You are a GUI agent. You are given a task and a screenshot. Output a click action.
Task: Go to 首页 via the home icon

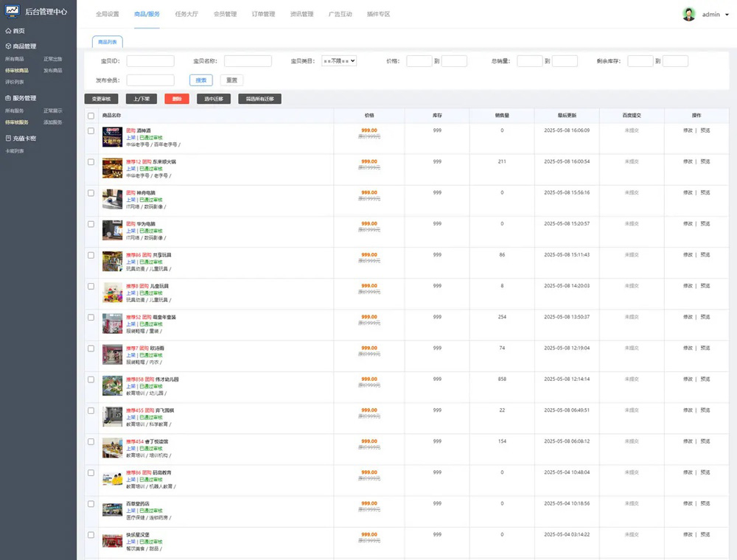(x=8, y=31)
